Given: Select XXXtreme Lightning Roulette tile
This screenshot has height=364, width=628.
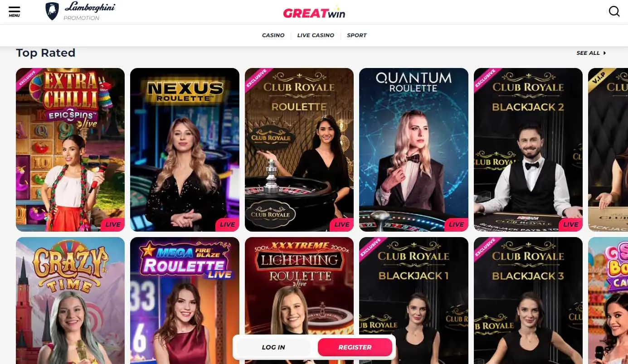Looking at the screenshot, I should click(x=299, y=301).
